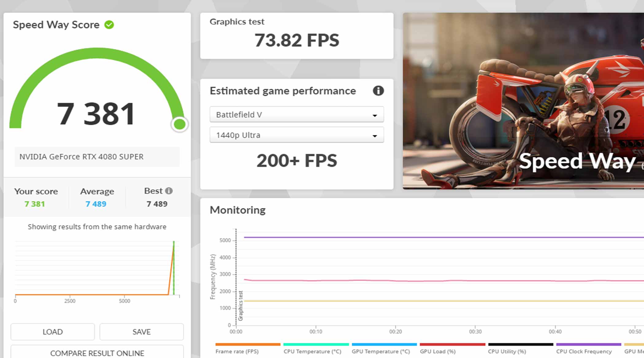Click the vertical 'Graphics test' marker in the graph
Viewport: 644px width, 358px height.
pos(240,306)
